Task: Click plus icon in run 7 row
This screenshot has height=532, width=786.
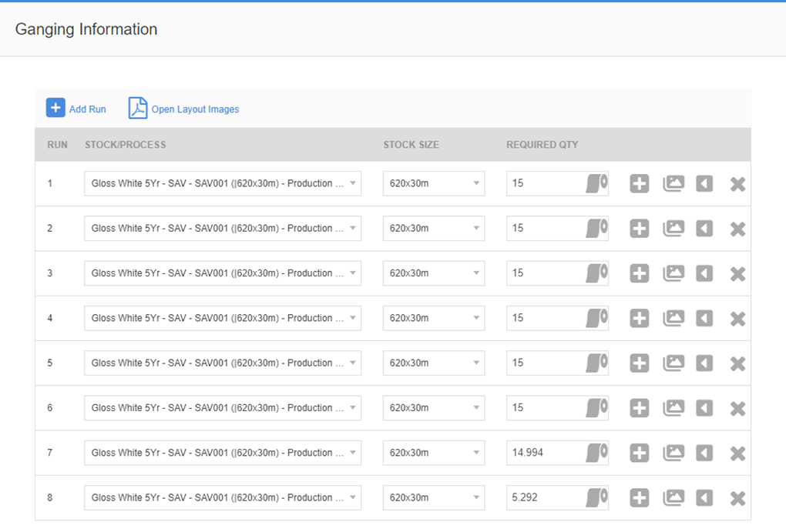Action: point(639,453)
